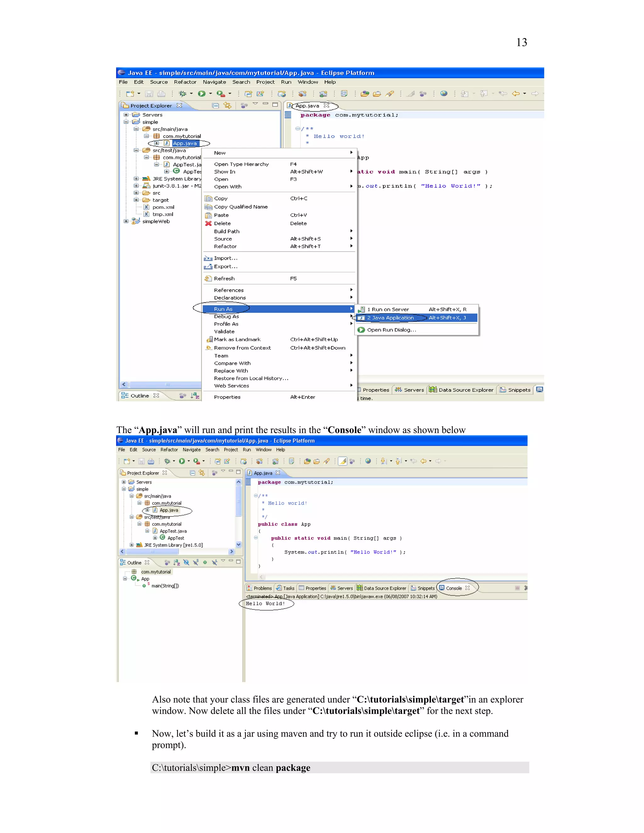Click Previous Annotation icon in Console window toolbar
This screenshot has height=833, width=644.
399,461
